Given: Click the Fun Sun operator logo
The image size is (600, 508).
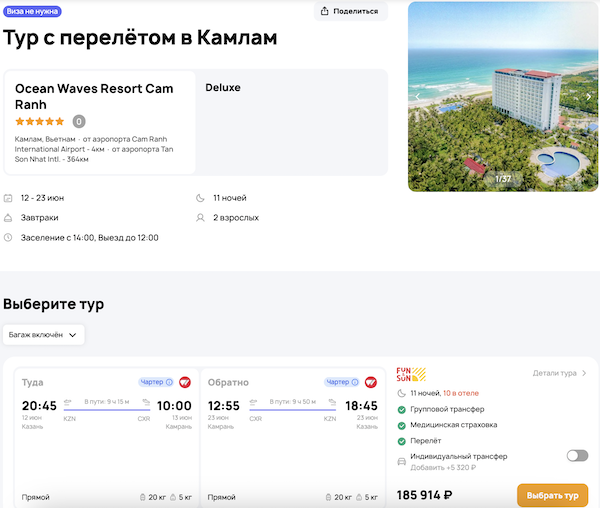Looking at the screenshot, I should click(411, 375).
